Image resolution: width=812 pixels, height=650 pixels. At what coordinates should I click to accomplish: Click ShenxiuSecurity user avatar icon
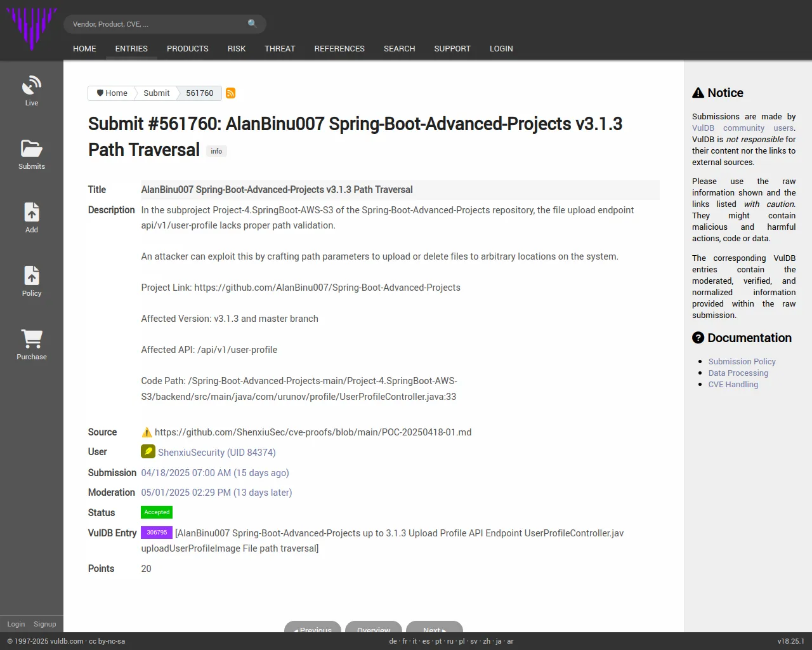tap(148, 452)
